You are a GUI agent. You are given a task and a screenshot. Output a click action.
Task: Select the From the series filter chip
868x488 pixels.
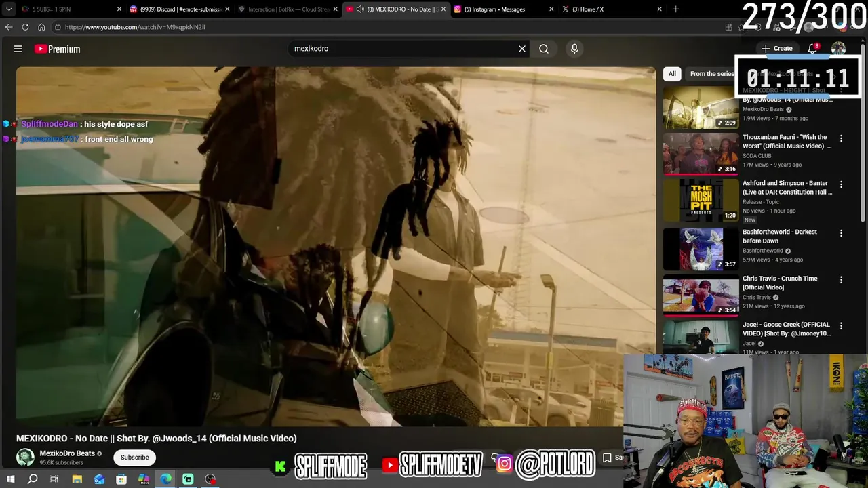(x=711, y=74)
